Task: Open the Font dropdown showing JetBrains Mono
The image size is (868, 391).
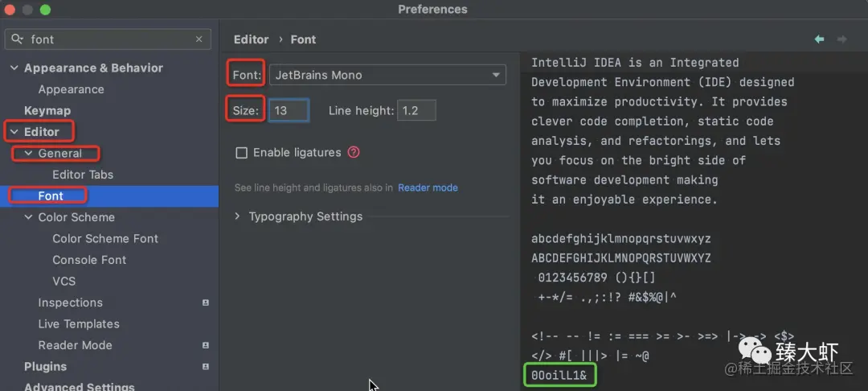Action: [x=387, y=76]
